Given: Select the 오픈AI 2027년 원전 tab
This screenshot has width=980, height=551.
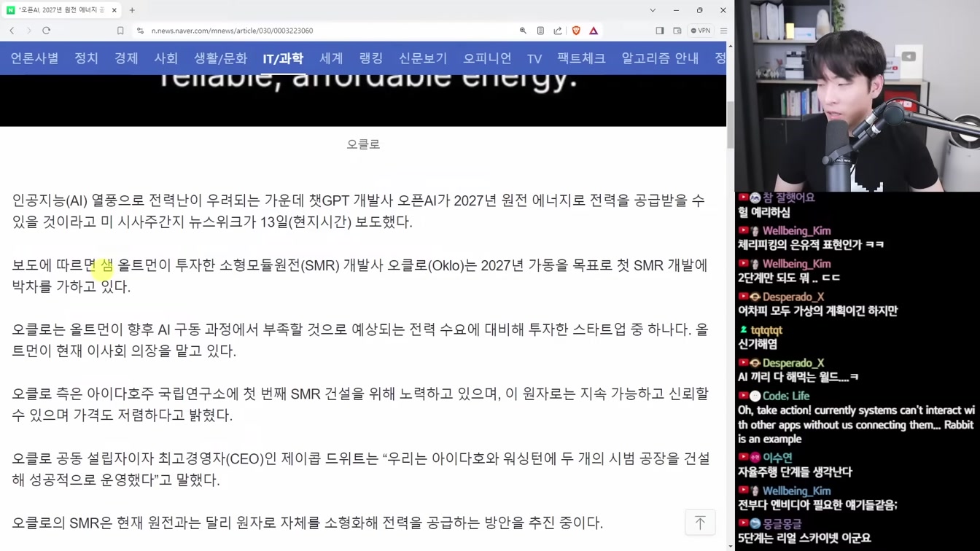Looking at the screenshot, I should pos(61,10).
